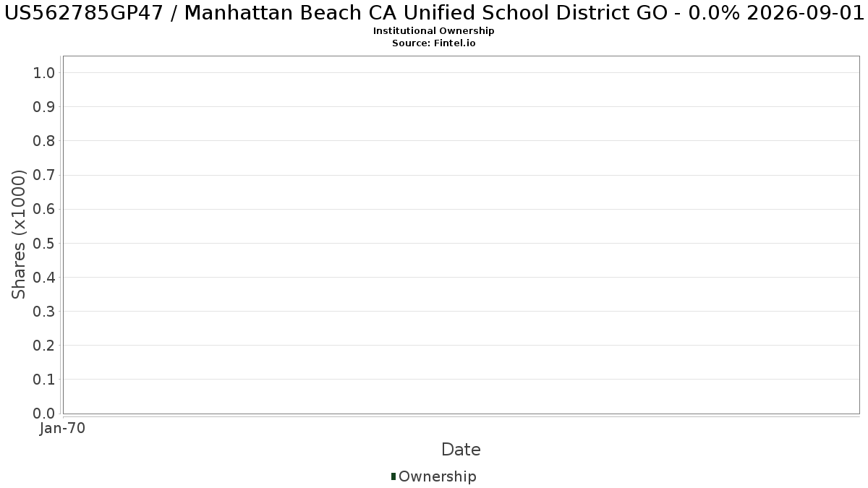Click the 1.0 y-axis tick label

(44, 72)
